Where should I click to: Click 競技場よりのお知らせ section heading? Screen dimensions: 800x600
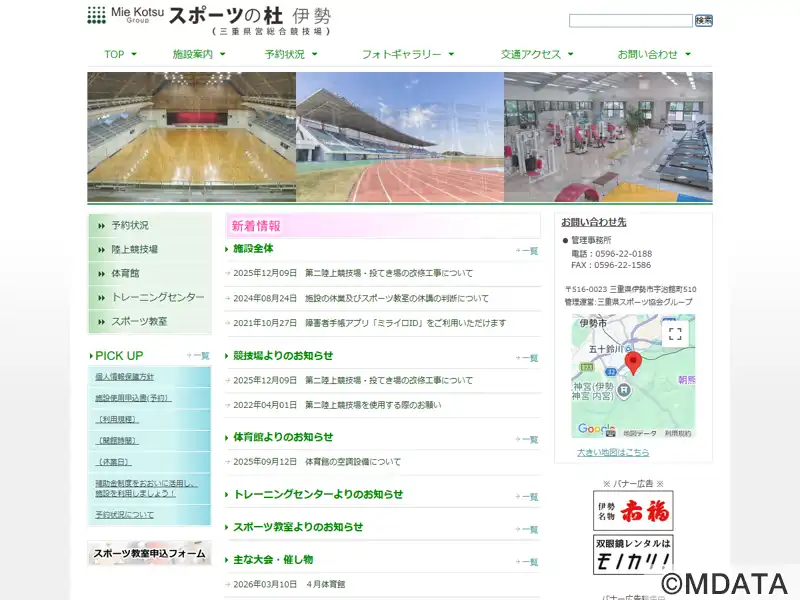[x=283, y=356]
